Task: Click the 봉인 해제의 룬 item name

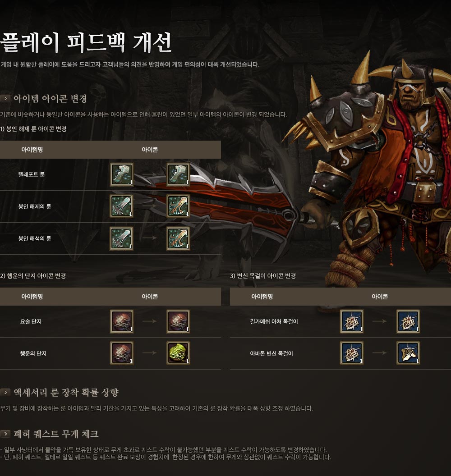Action: click(x=35, y=206)
